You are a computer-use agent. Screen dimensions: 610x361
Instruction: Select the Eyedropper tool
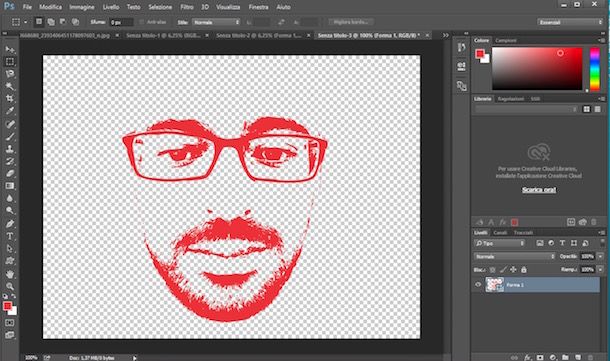point(10,111)
